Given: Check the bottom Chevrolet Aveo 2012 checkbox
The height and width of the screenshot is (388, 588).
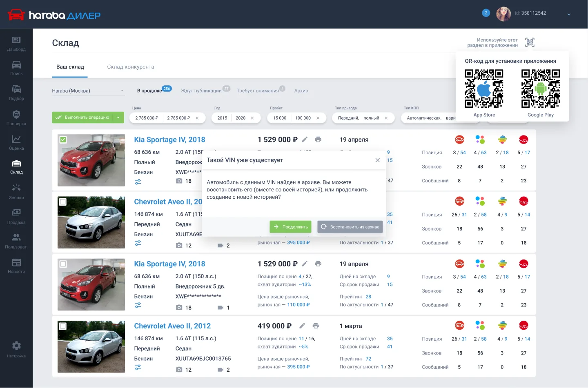Looking at the screenshot, I should pos(63,326).
